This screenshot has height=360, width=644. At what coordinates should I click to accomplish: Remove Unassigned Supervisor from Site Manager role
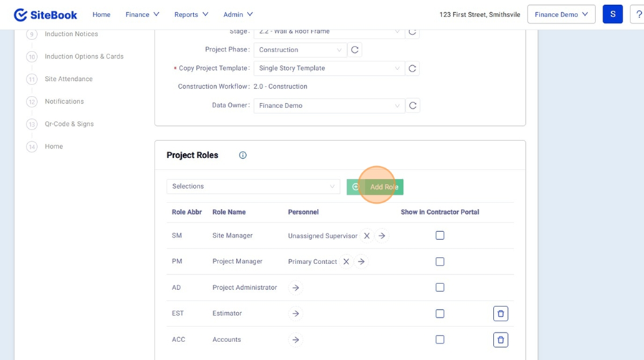tap(366, 235)
